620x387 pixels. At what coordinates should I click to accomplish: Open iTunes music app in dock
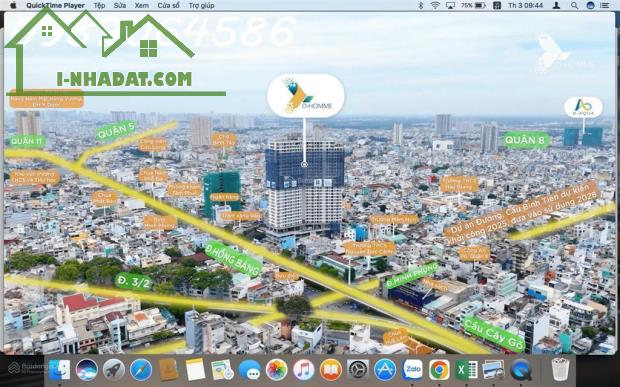click(x=304, y=370)
